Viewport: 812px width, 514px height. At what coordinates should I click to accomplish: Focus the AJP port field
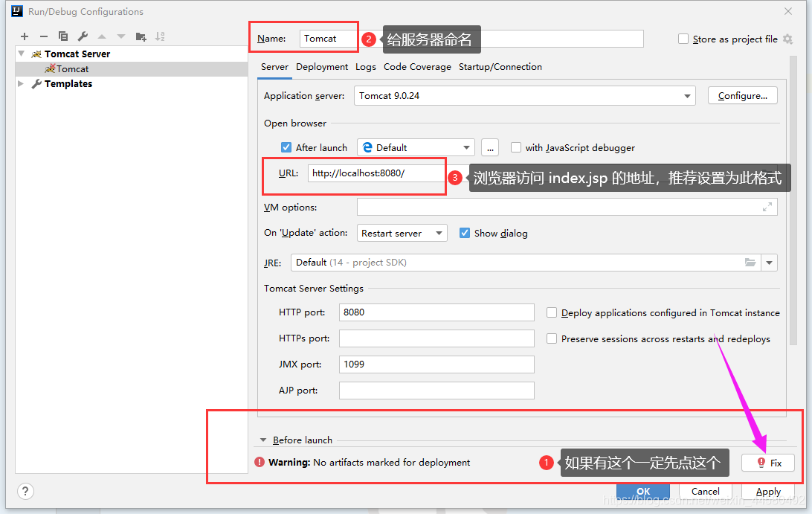[x=436, y=391]
